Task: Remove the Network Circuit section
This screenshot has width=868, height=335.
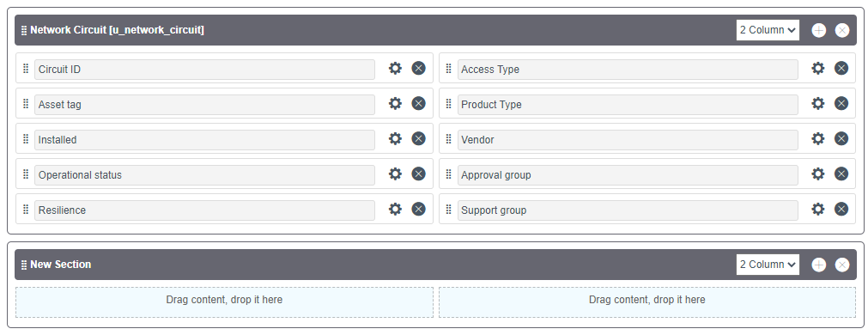Action: (x=842, y=30)
